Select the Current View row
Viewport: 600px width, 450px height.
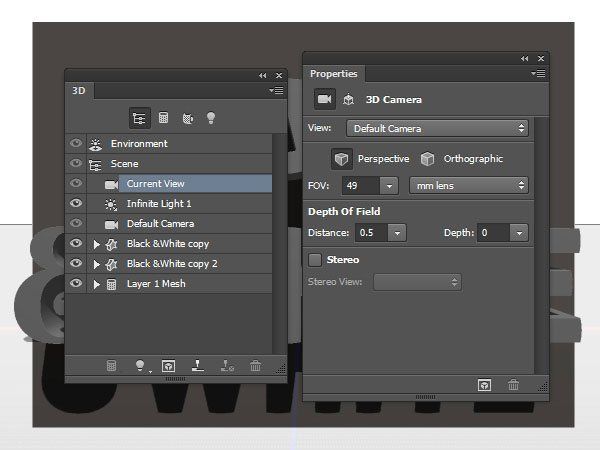tap(169, 184)
